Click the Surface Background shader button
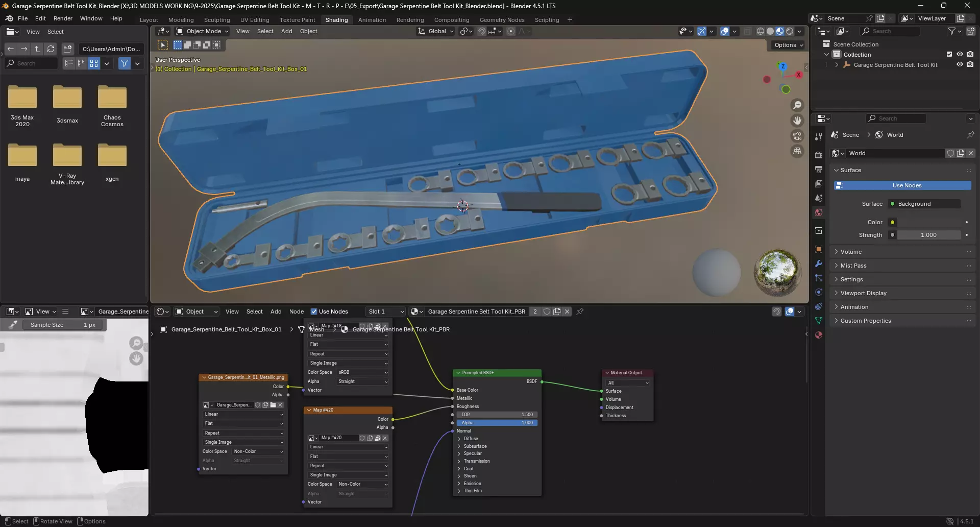Screen dimensions: 980x527 [924, 204]
